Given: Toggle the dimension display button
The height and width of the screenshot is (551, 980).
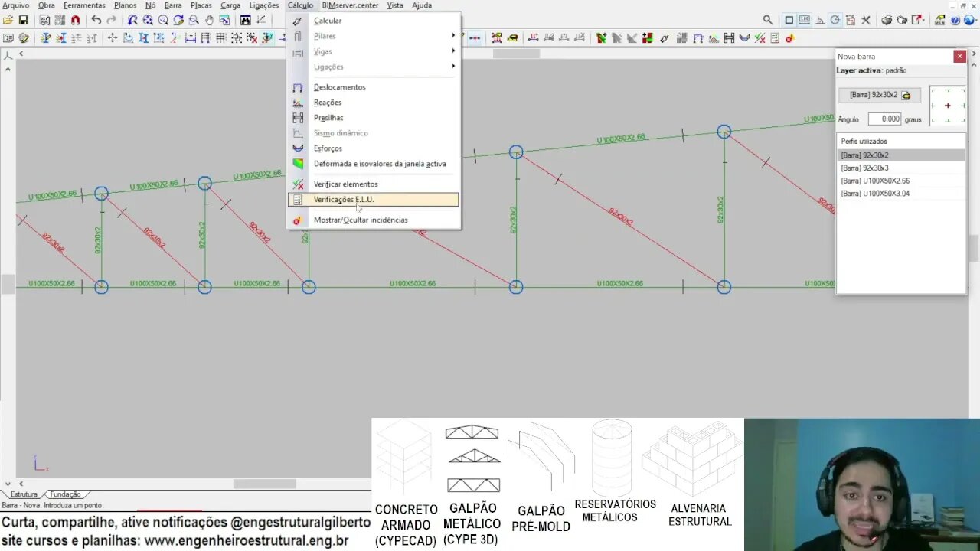Looking at the screenshot, I should click(805, 21).
